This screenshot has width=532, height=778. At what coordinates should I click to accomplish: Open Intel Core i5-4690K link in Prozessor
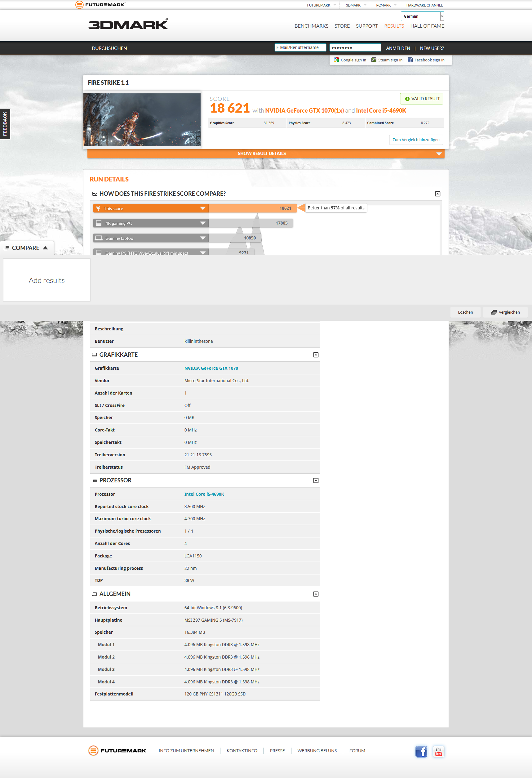click(204, 494)
